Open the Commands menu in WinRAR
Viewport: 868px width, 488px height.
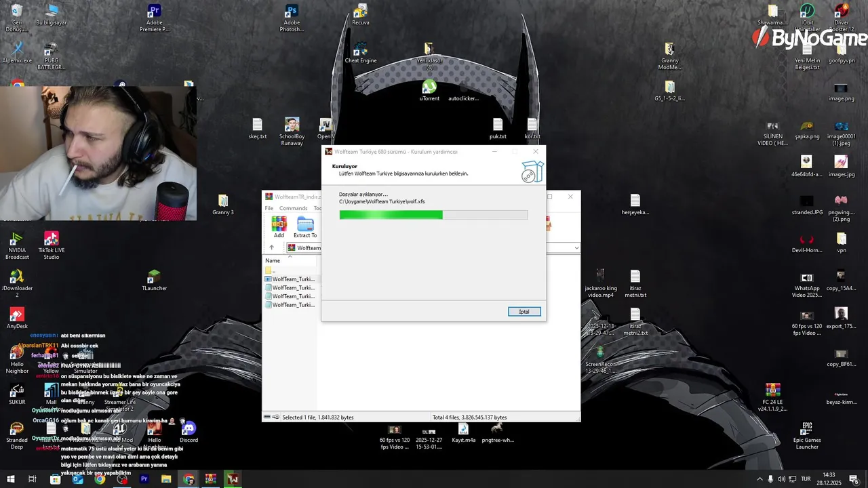pyautogui.click(x=293, y=208)
